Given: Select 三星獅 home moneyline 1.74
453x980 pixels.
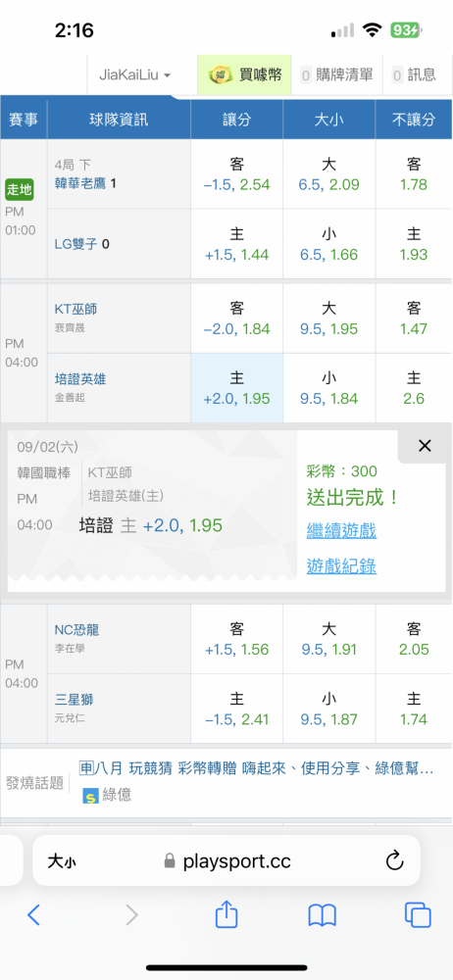Looking at the screenshot, I should tap(414, 709).
